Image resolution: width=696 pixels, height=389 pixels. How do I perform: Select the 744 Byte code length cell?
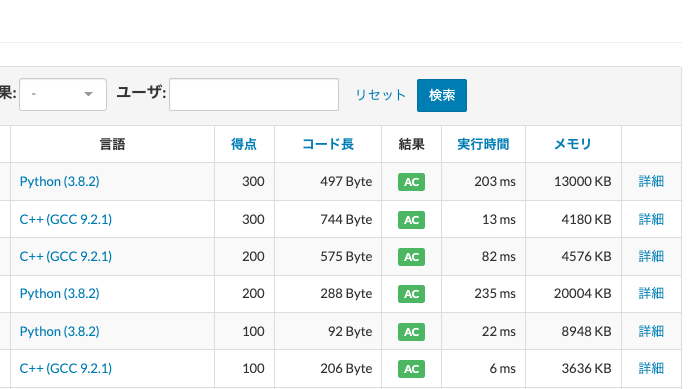(x=328, y=219)
